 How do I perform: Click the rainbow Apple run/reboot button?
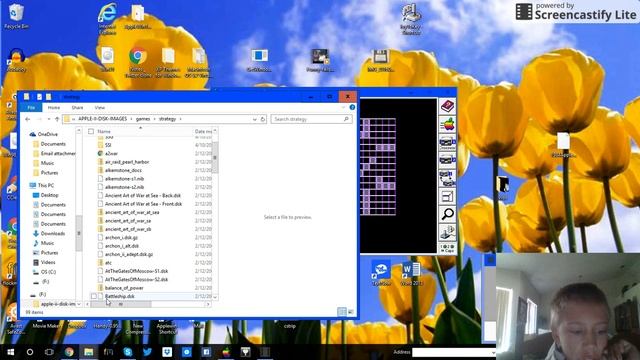[x=447, y=124]
